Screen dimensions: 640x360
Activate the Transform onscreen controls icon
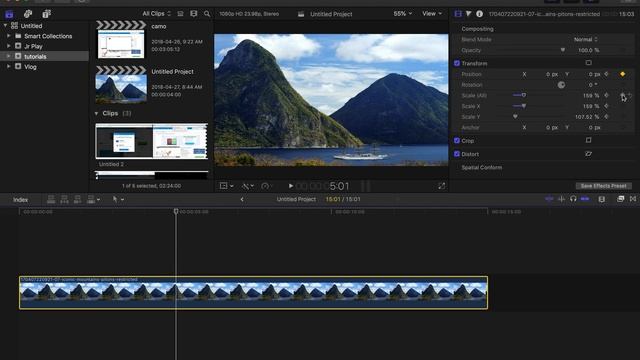coord(588,63)
